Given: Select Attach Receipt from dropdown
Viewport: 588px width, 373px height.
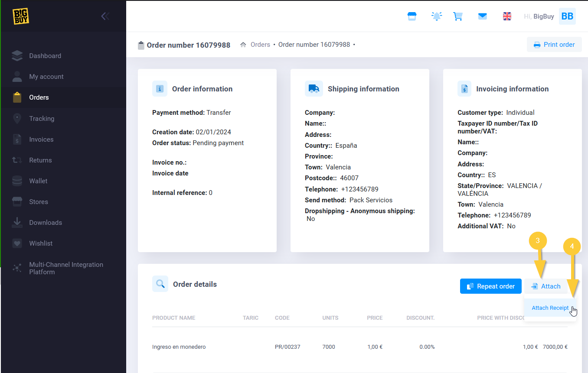Looking at the screenshot, I should tap(550, 308).
